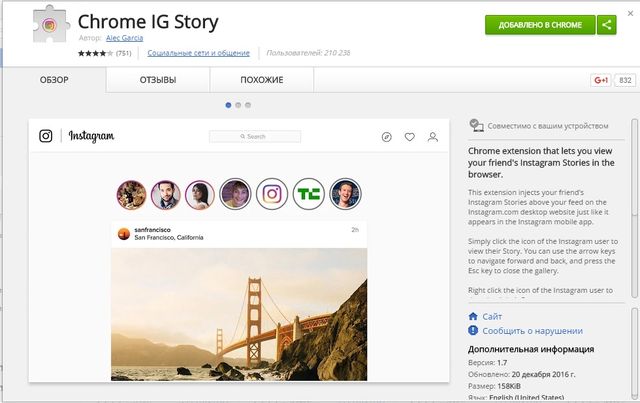This screenshot has height=403, width=640.
Task: Click the Дополнительная информация heading
Action: (x=531, y=350)
